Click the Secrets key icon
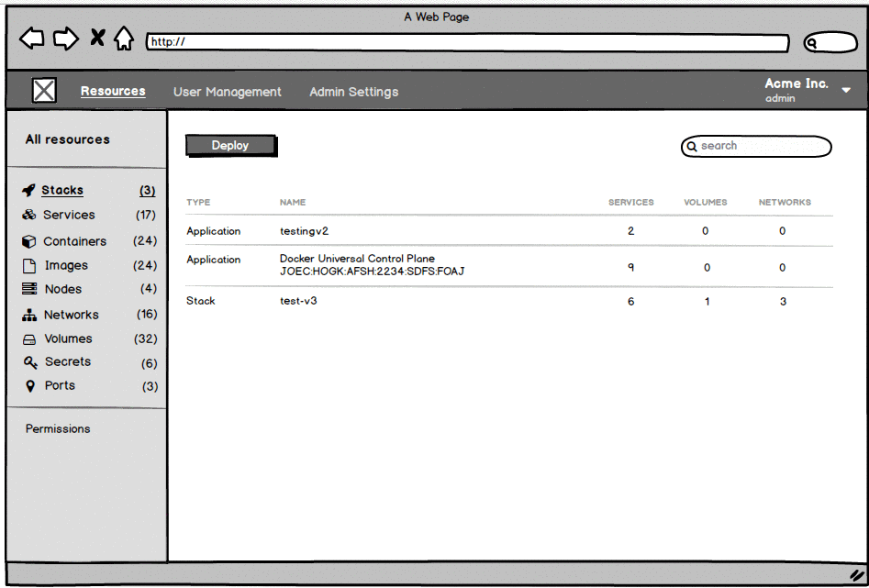This screenshot has width=869, height=588. (x=30, y=362)
